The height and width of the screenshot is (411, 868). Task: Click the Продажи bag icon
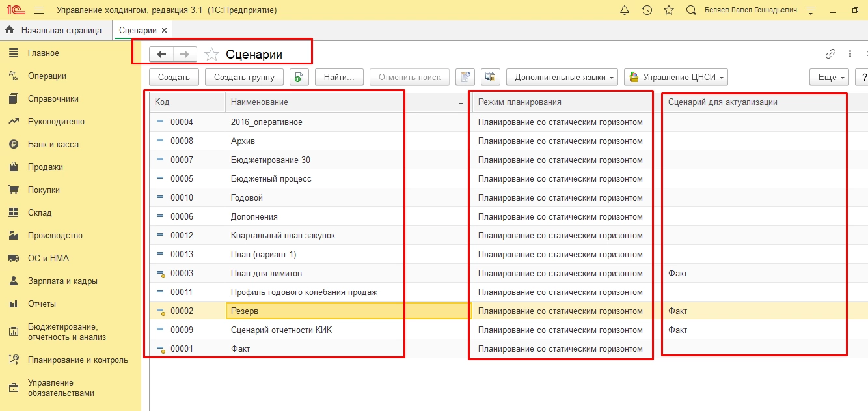pos(13,167)
